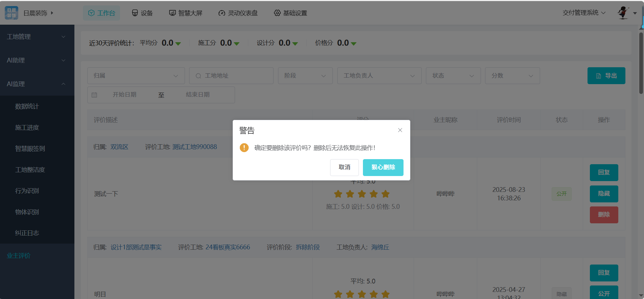Open 施工进度 in the sidebar

click(x=27, y=127)
